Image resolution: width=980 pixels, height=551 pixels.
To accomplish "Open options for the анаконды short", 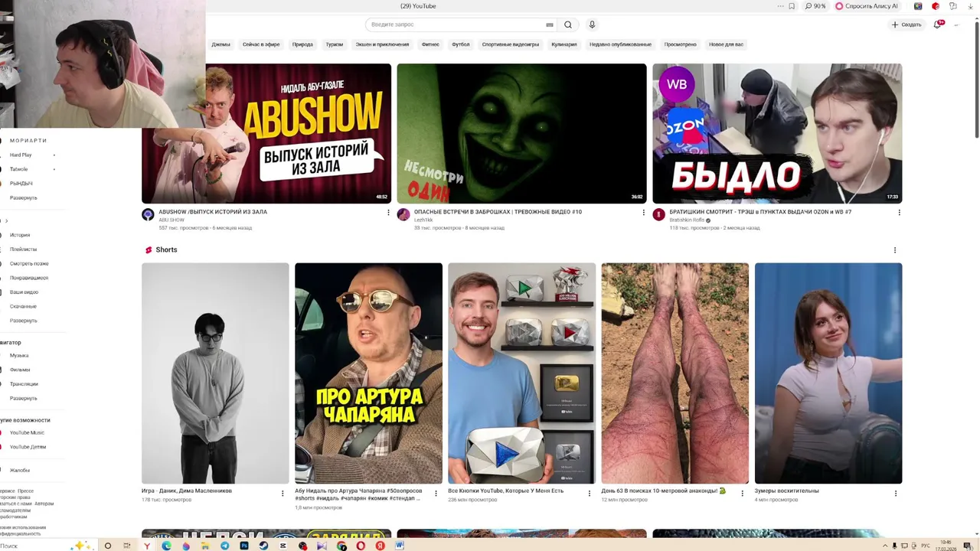I will click(742, 494).
